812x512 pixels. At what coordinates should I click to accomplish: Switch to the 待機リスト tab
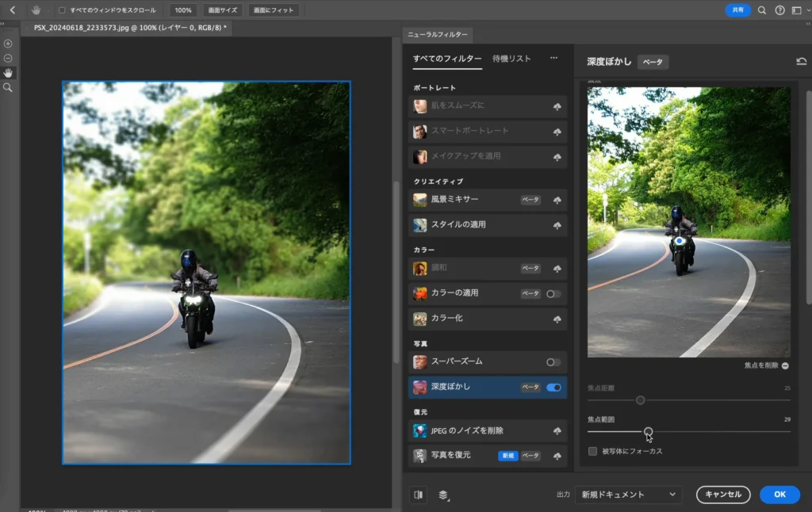(511, 59)
